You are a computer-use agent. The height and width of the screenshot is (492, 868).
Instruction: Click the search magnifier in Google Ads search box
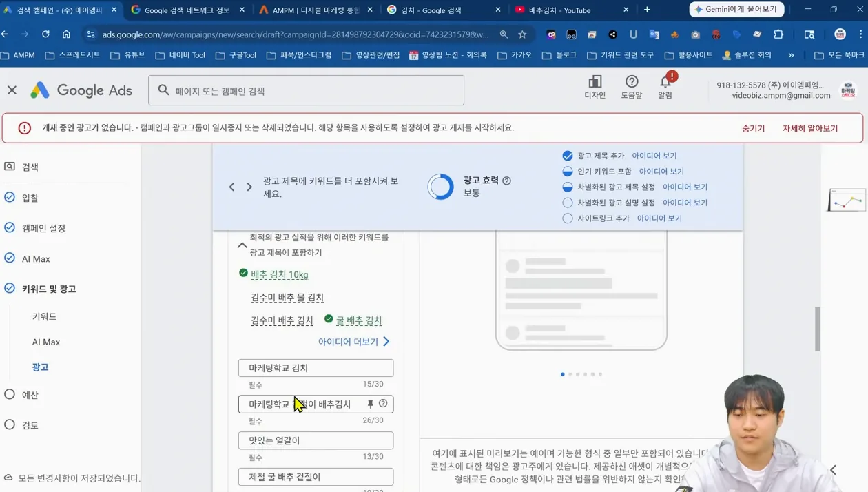tap(163, 90)
